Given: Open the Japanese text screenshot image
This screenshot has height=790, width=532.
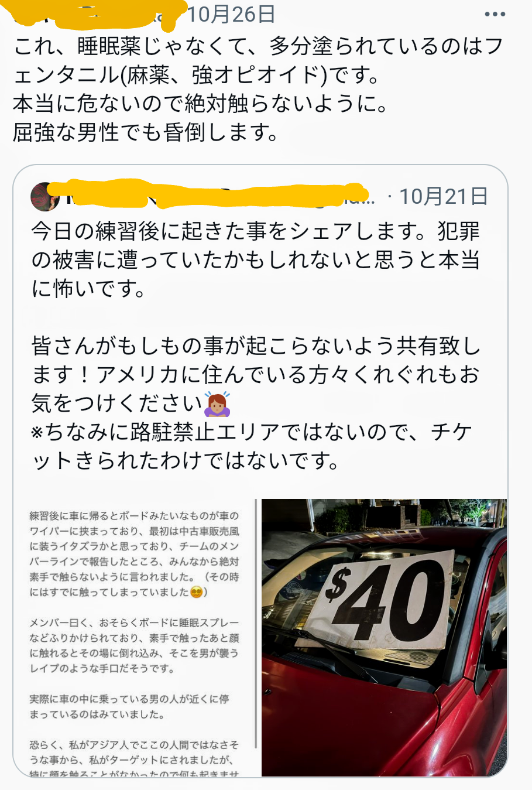Looking at the screenshot, I should pos(136,638).
